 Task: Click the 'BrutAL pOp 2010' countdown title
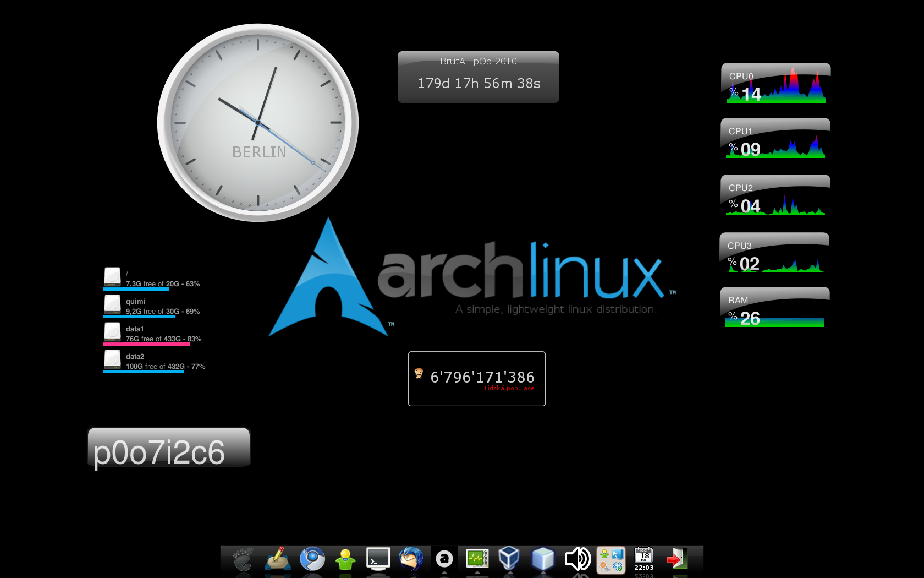coord(479,61)
